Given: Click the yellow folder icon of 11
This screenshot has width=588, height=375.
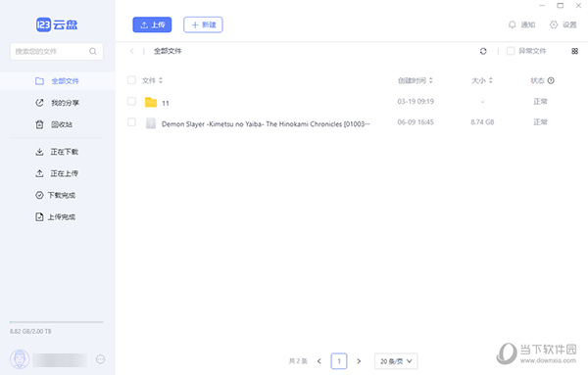Looking at the screenshot, I should click(x=151, y=102).
